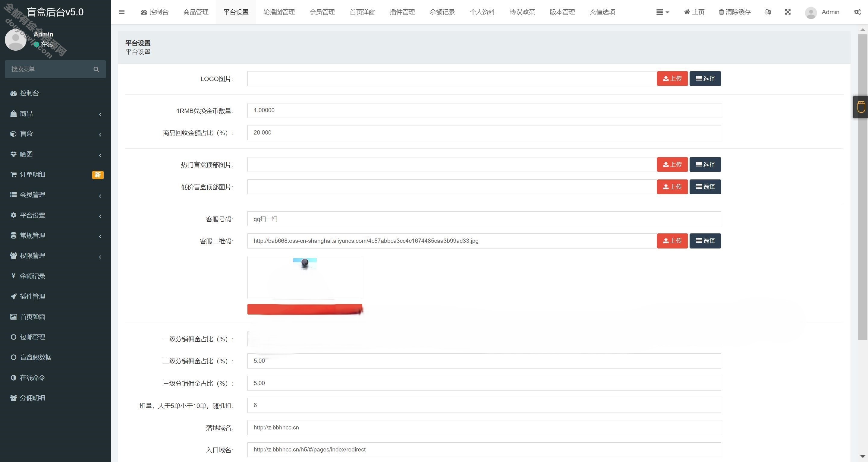Image resolution: width=868 pixels, height=462 pixels.
Task: Expand the 盲盒 sidebar menu
Action: 55,134
